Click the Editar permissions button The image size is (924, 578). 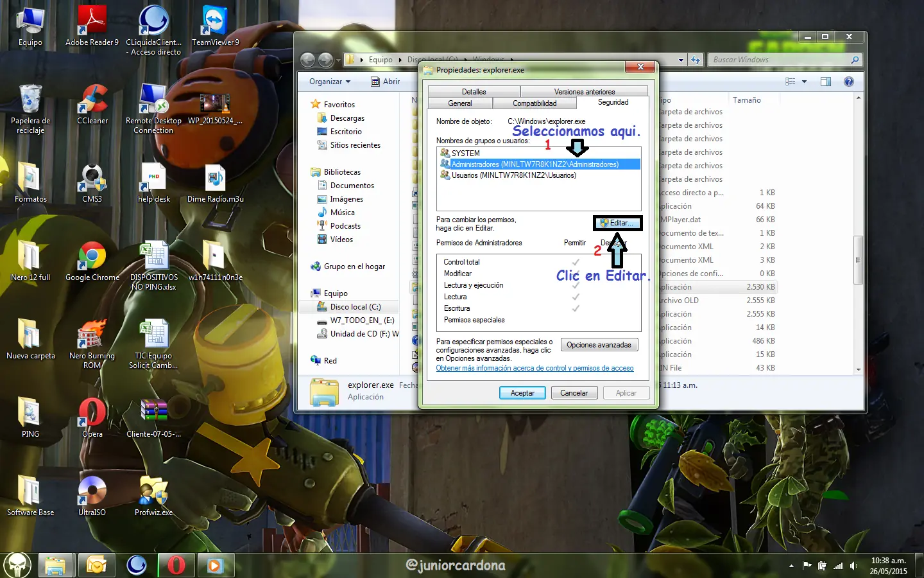617,223
